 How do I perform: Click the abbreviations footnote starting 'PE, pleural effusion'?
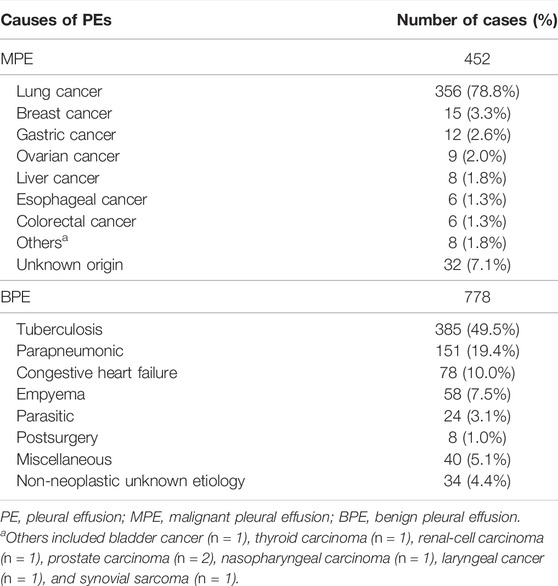[x=260, y=517]
